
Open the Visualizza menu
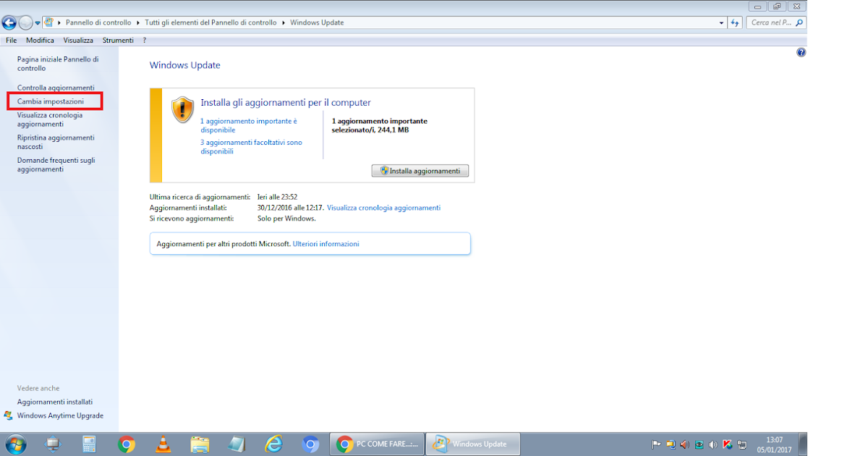78,40
